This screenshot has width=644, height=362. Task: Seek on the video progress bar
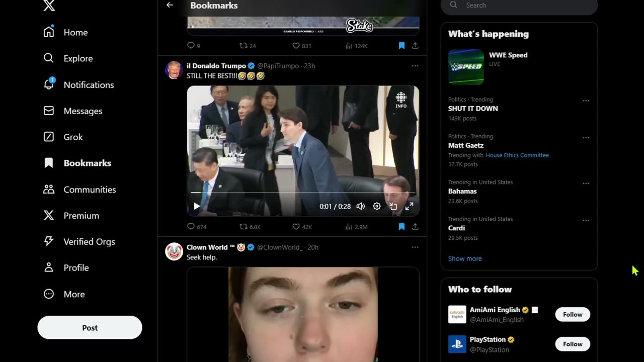click(303, 193)
